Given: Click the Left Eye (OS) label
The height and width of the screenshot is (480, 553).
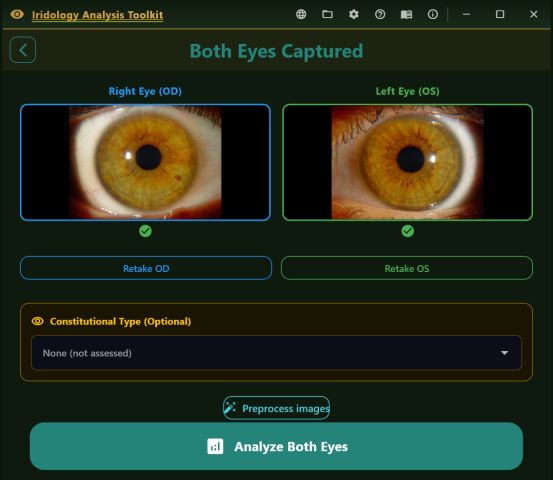Looking at the screenshot, I should [x=407, y=91].
